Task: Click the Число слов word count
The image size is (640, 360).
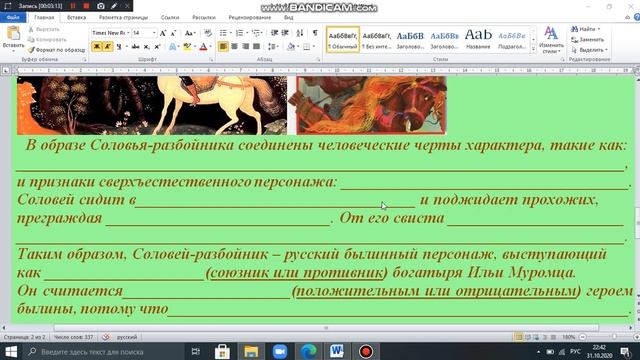Action: [x=73, y=337]
